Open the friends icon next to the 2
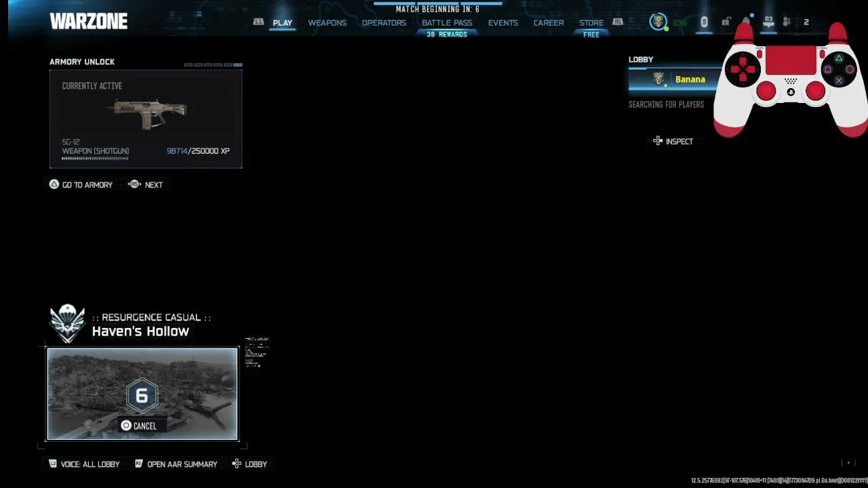 click(x=787, y=22)
